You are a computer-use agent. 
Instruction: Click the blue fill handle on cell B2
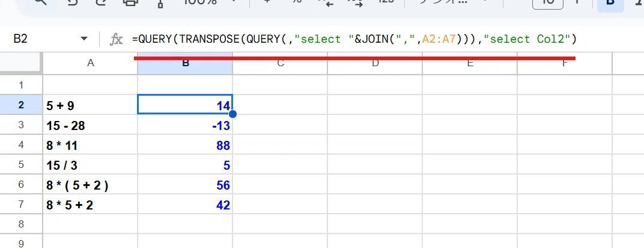232,114
